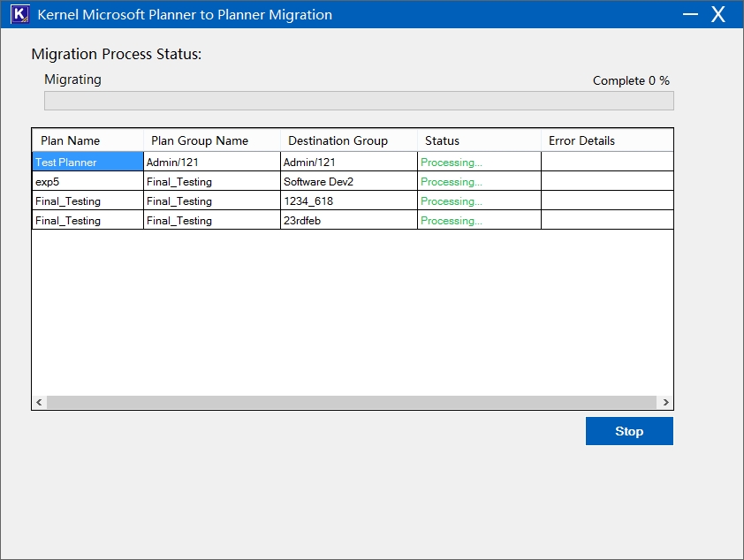Click Processing status of Test Planner
This screenshot has height=560, width=744.
(x=452, y=163)
